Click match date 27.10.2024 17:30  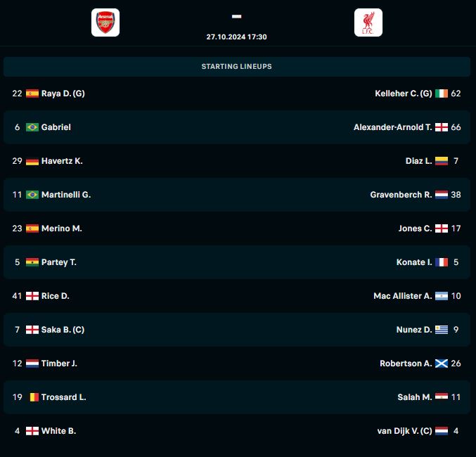[237, 37]
